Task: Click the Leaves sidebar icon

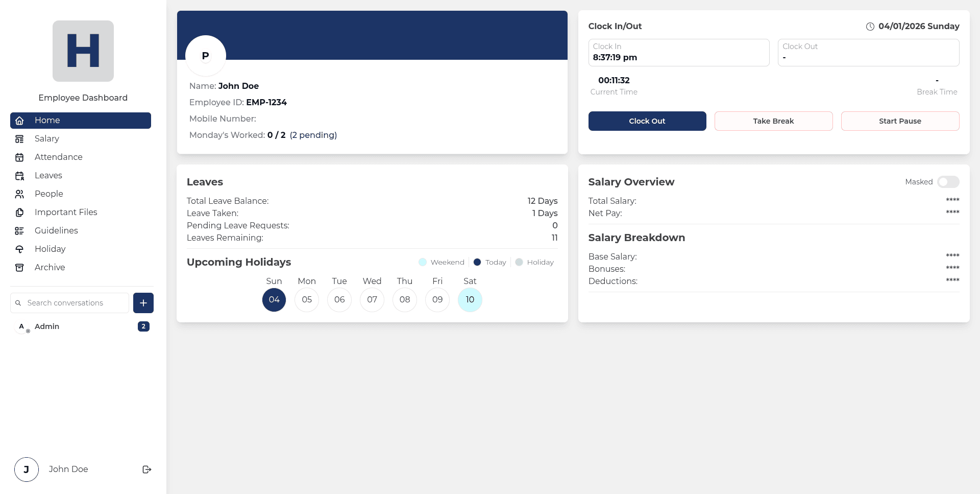Action: [x=19, y=176]
